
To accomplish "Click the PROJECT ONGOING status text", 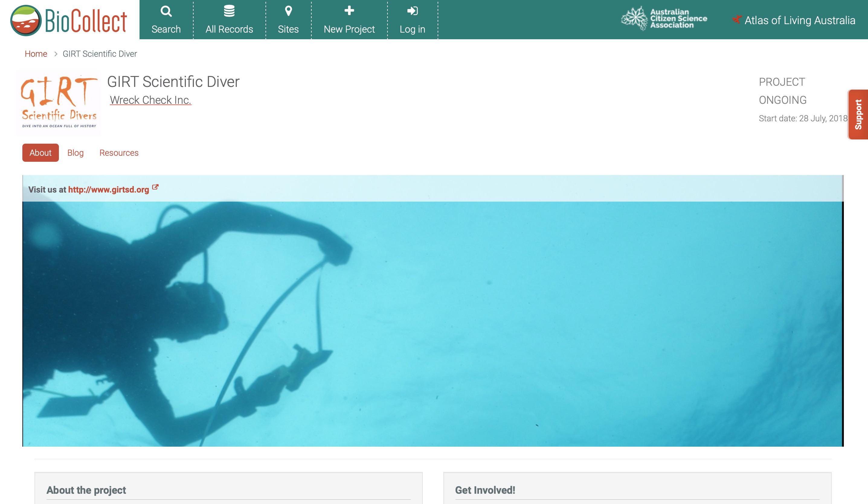I will coord(783,91).
